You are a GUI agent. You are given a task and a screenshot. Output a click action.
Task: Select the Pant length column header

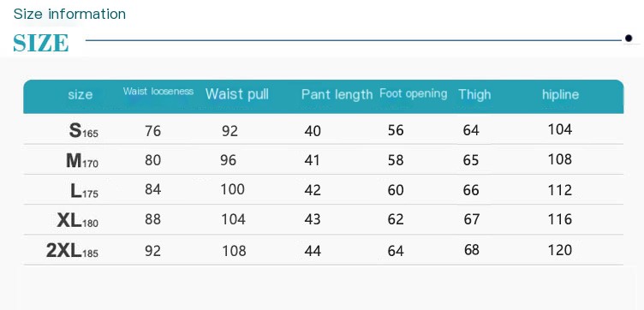[337, 94]
